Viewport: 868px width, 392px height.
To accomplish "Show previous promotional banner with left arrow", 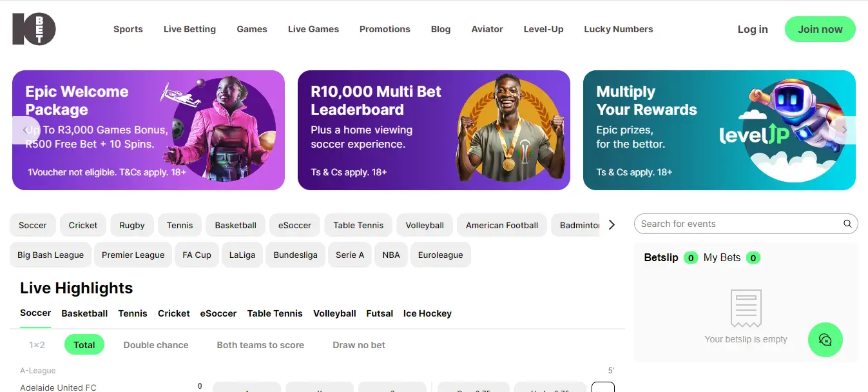I will [x=25, y=130].
